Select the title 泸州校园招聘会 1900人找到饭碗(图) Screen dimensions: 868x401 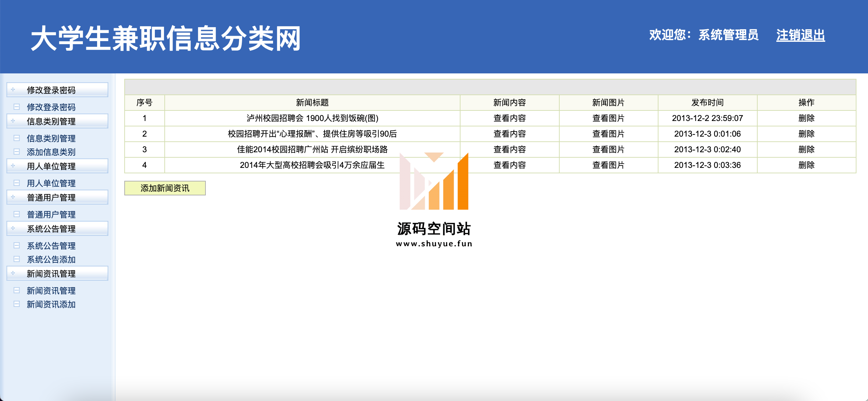click(312, 118)
